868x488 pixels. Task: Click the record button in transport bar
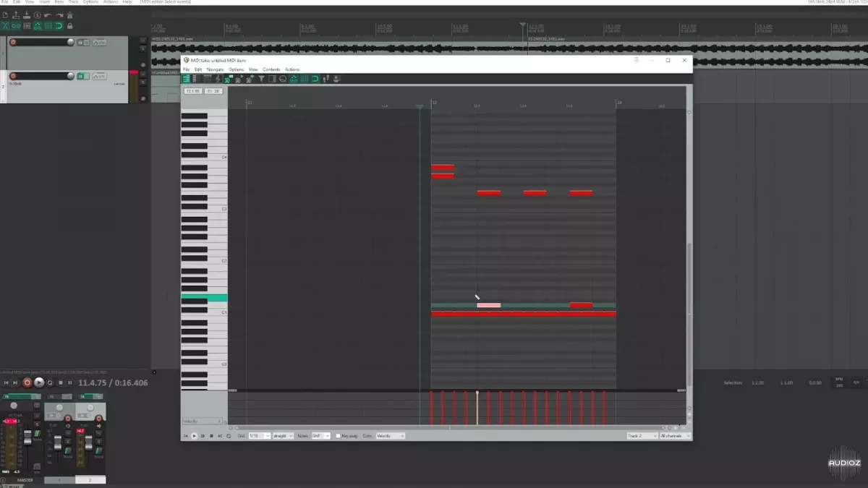(27, 382)
